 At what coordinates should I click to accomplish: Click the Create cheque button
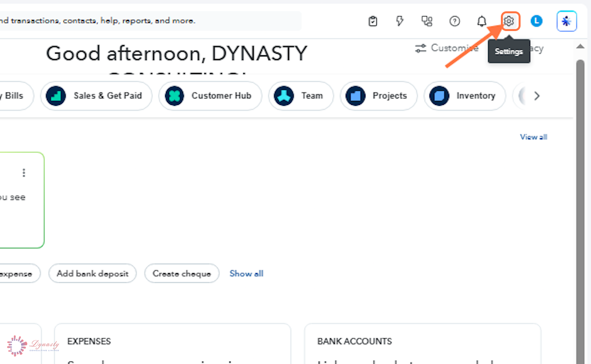(x=182, y=273)
